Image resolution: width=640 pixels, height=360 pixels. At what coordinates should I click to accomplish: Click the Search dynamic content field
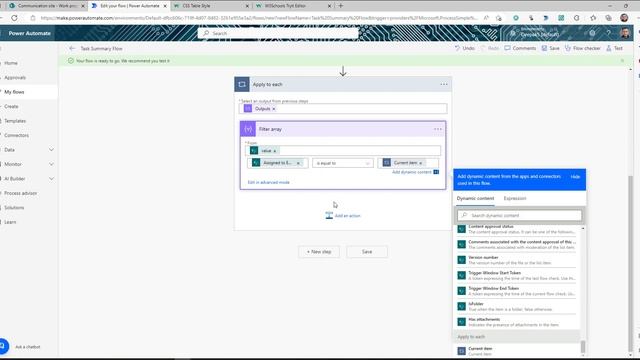point(519,216)
